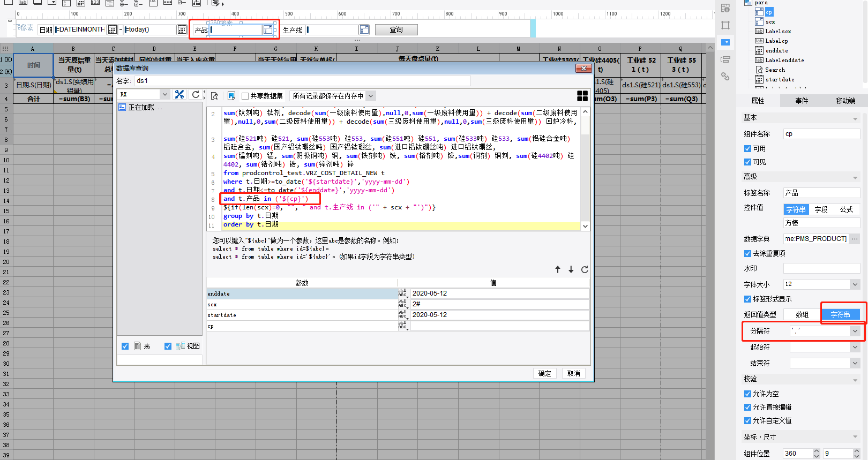Click the 查询 button
Screen dimensions: 868x460
pos(396,30)
